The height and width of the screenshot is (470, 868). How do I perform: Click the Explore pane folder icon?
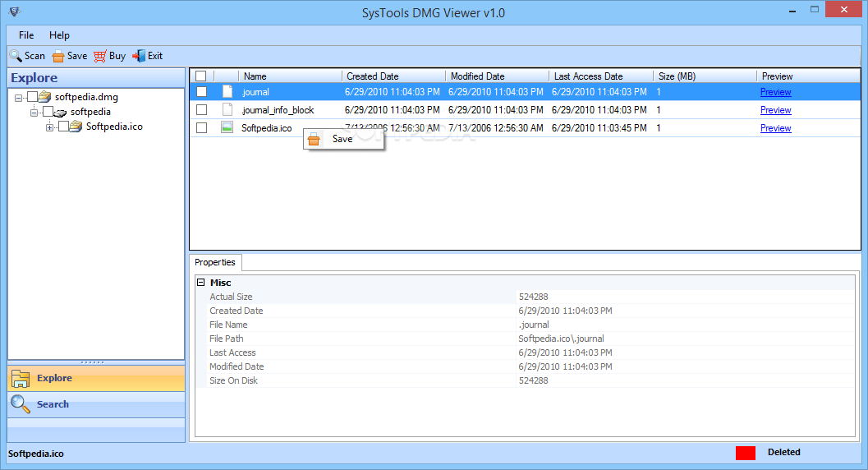click(21, 378)
